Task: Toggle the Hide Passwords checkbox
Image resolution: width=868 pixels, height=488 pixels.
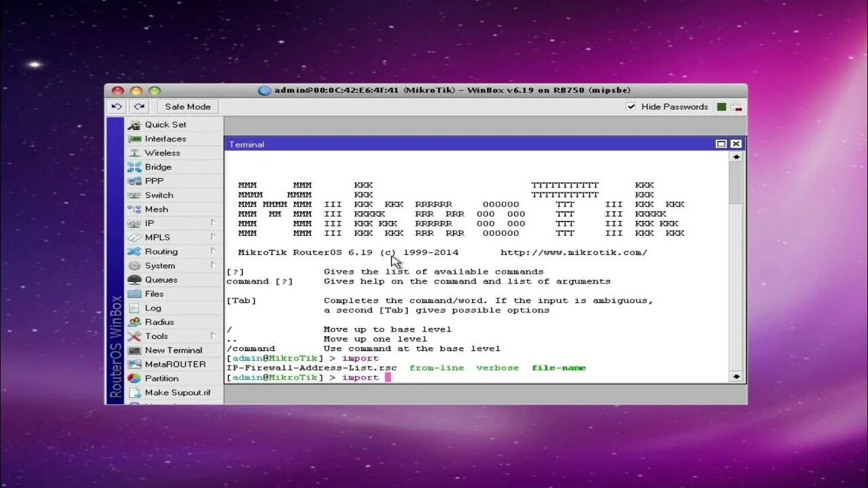Action: 631,106
